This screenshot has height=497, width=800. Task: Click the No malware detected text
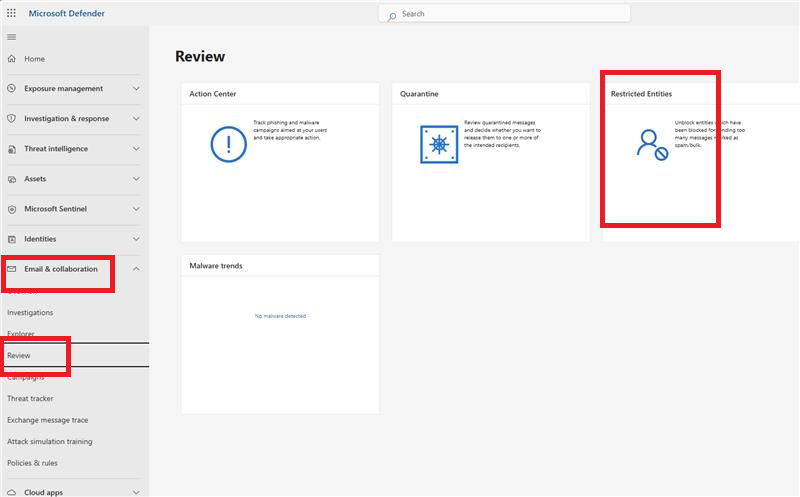coord(280,316)
